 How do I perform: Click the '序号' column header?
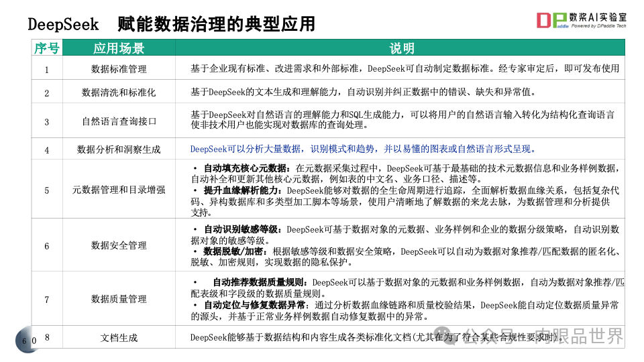pos(47,48)
